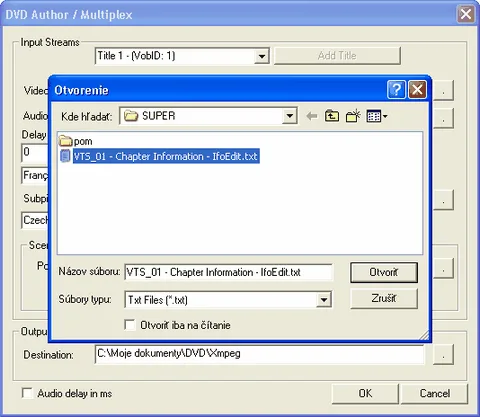Click the Zrušiť button
The image size is (480, 417).
tap(384, 298)
